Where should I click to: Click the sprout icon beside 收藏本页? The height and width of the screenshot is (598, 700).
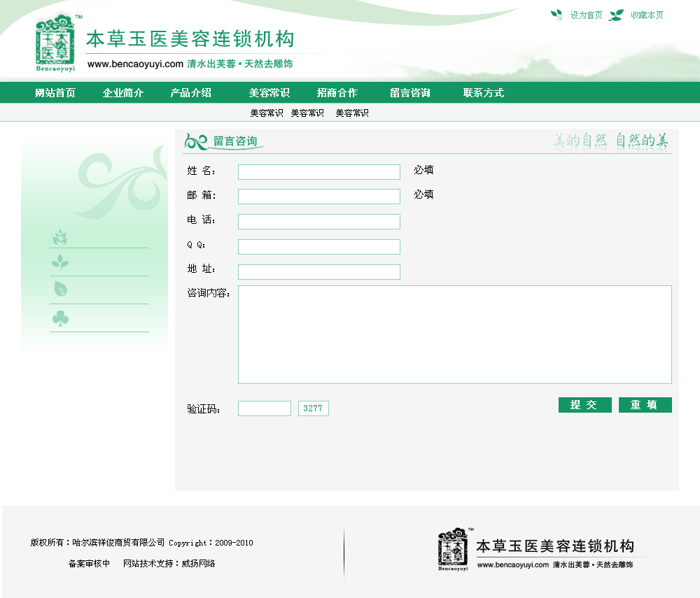pyautogui.click(x=616, y=15)
